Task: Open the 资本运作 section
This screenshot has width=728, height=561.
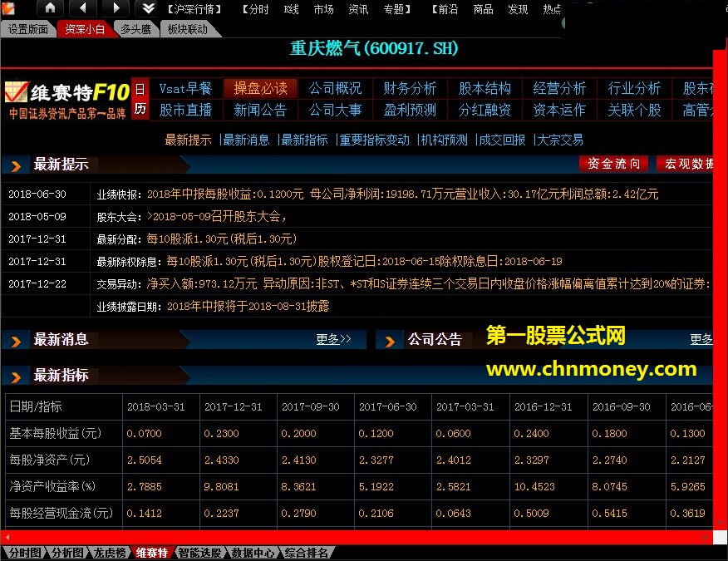Action: coord(559,110)
